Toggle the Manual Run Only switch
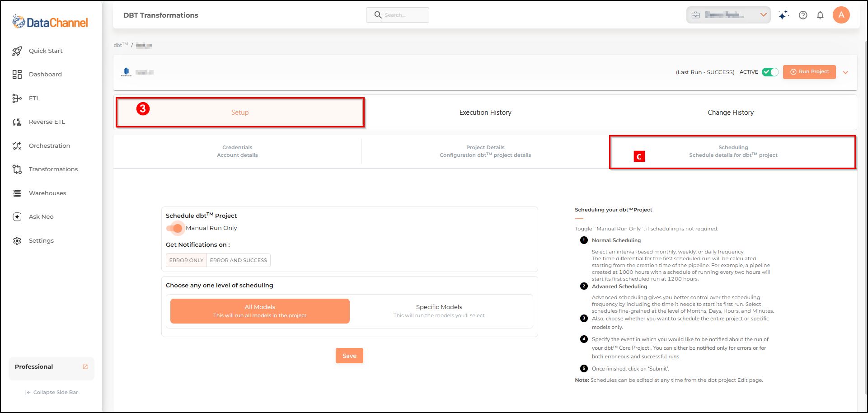The width and height of the screenshot is (868, 413). click(x=175, y=228)
